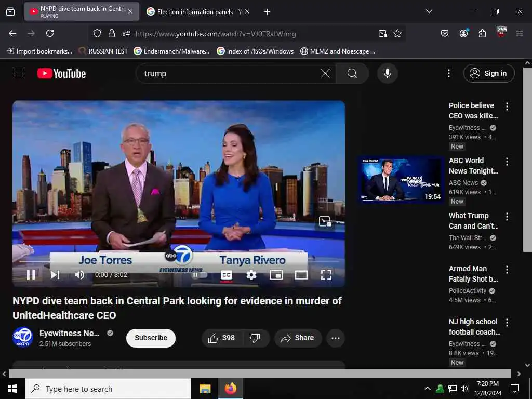The height and width of the screenshot is (399, 532).
Task: Reload the current page
Action: tap(50, 33)
